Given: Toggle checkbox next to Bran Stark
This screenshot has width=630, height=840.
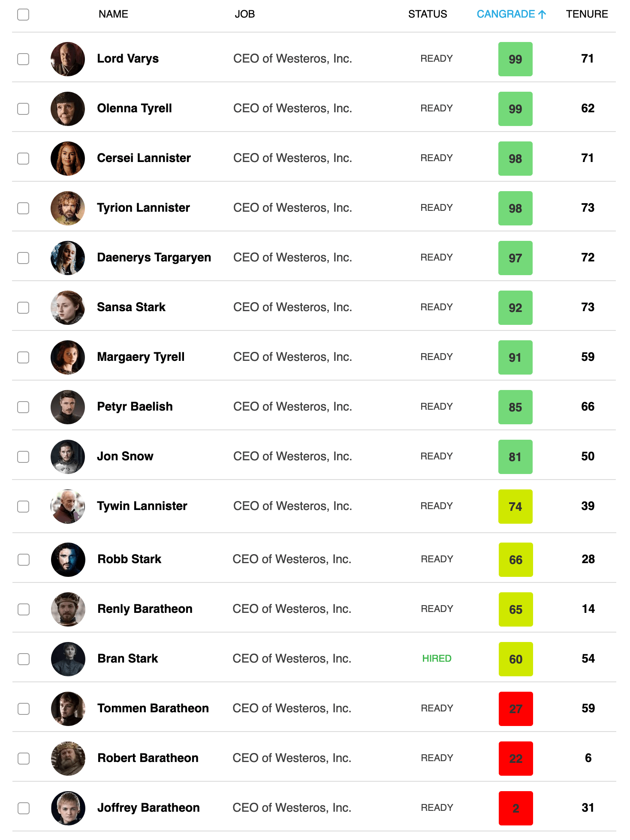Looking at the screenshot, I should tap(24, 659).
